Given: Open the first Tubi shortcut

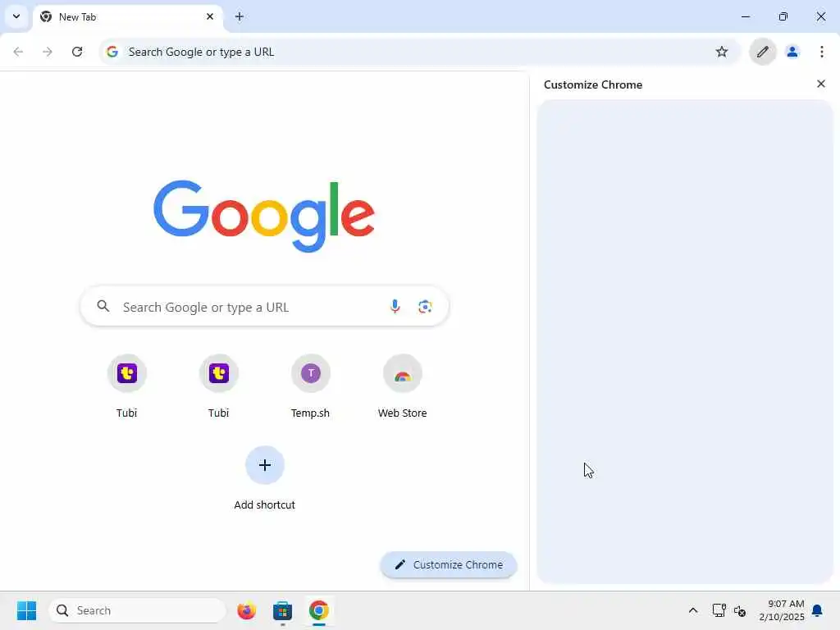Looking at the screenshot, I should [127, 386].
